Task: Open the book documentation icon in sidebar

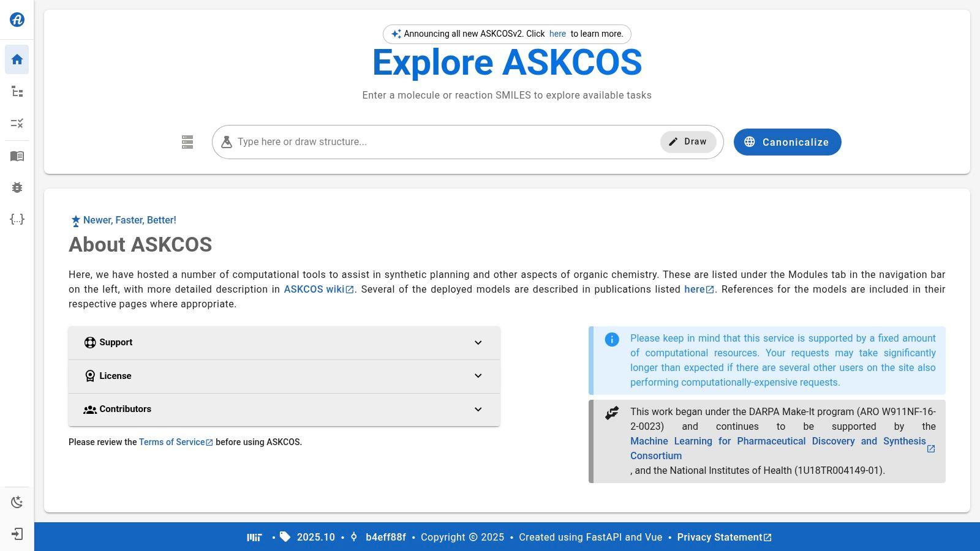Action: [17, 156]
